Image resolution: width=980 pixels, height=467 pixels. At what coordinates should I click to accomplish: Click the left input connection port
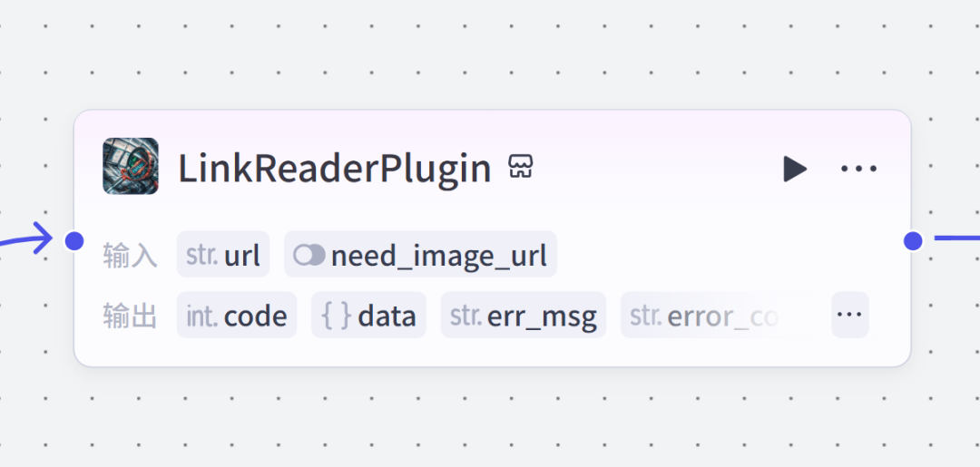pos(74,240)
